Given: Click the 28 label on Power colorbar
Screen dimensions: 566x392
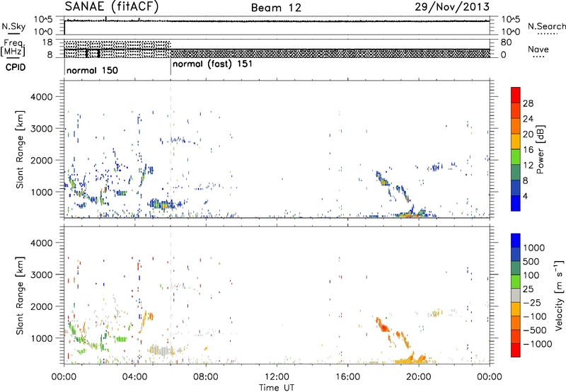Looking at the screenshot, I should [528, 103].
